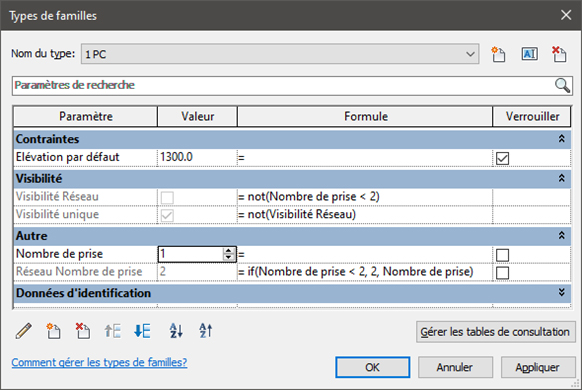Click the search magnifier icon
The height and width of the screenshot is (390, 582).
(x=562, y=85)
